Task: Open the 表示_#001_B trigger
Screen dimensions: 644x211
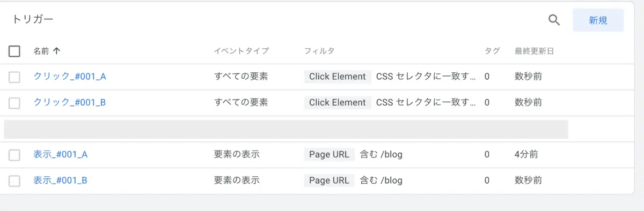Action: pyautogui.click(x=60, y=180)
